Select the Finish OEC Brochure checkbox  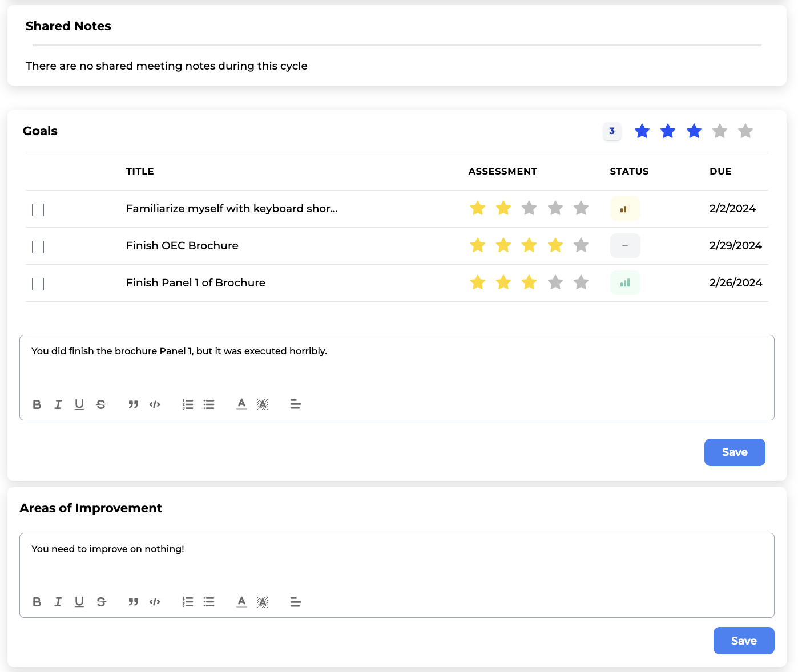click(x=38, y=247)
